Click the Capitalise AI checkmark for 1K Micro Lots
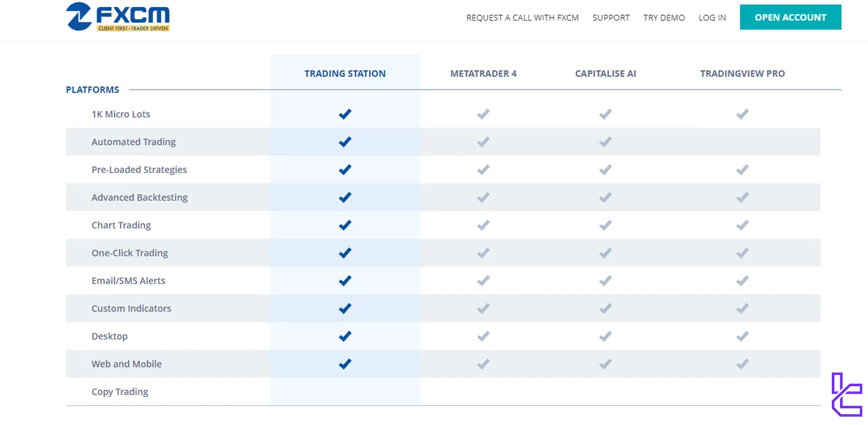This screenshot has width=868, height=425. [x=605, y=114]
